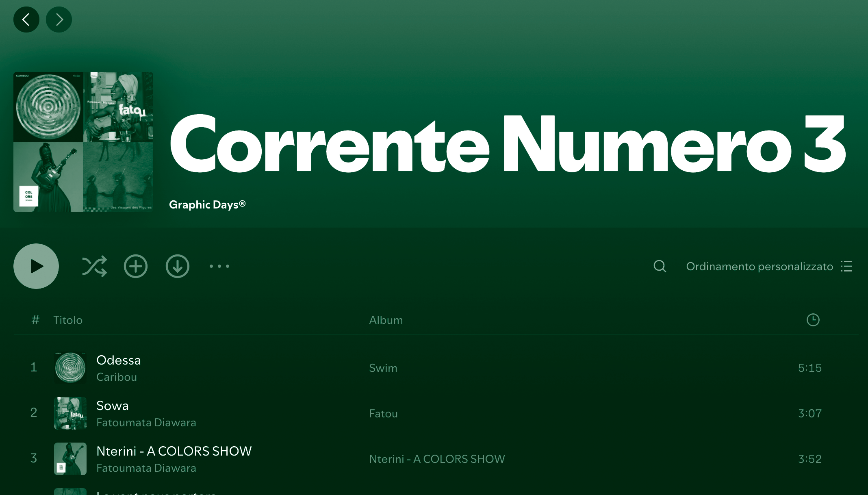Toggle shuffle mode
The width and height of the screenshot is (868, 495).
pyautogui.click(x=95, y=266)
